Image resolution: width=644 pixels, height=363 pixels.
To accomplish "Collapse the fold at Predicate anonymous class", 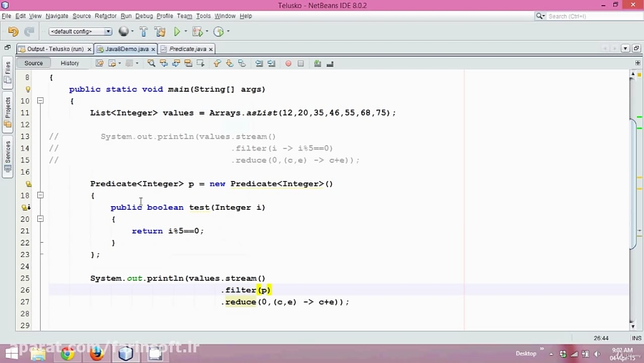I will [40, 195].
